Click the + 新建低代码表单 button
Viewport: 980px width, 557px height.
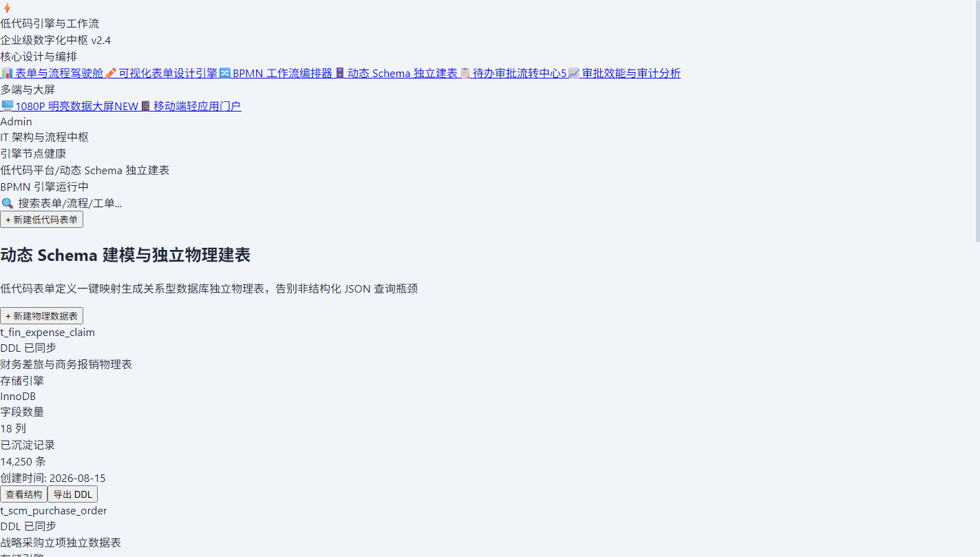(x=41, y=220)
